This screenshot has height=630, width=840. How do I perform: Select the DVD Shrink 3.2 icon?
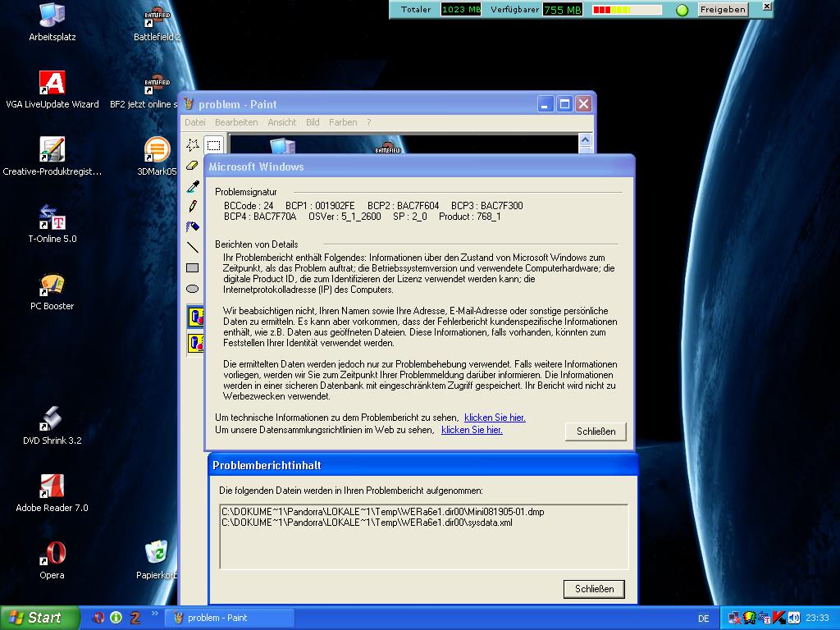coord(52,427)
